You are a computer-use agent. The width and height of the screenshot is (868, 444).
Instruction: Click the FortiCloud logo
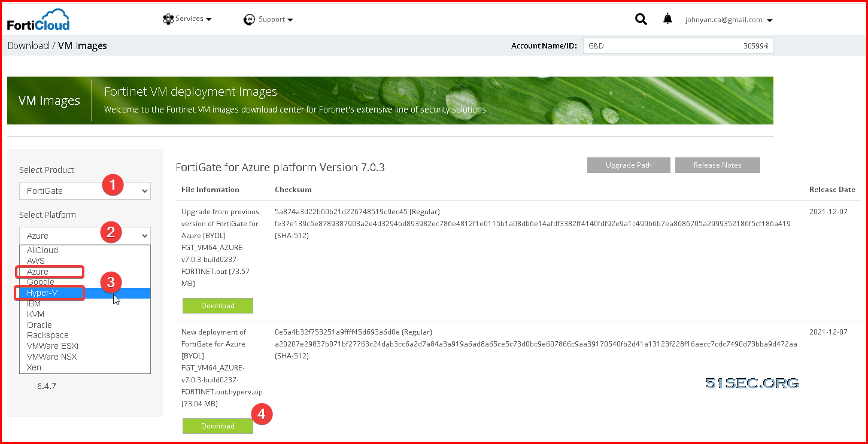38,19
